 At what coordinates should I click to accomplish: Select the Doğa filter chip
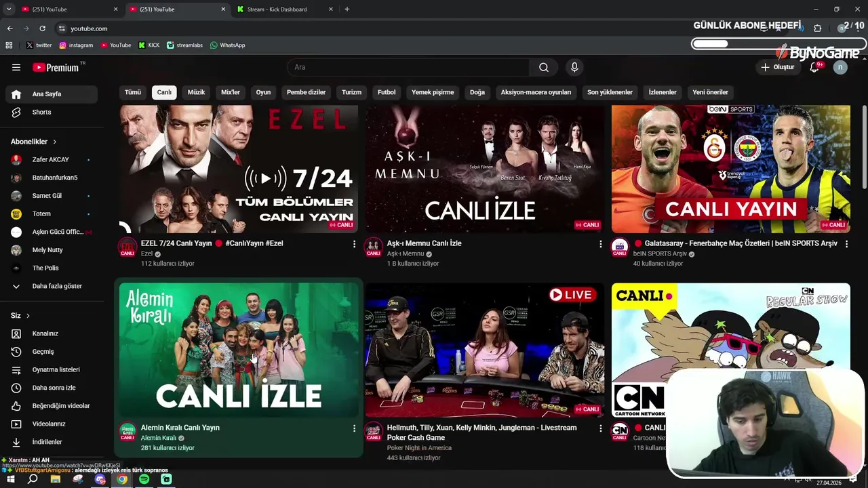pyautogui.click(x=477, y=92)
